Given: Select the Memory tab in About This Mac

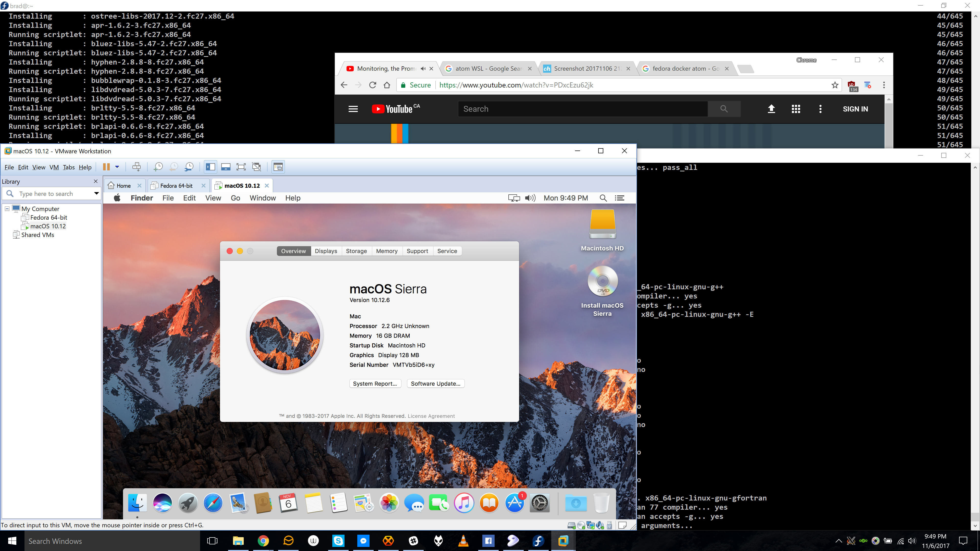Looking at the screenshot, I should pos(387,251).
